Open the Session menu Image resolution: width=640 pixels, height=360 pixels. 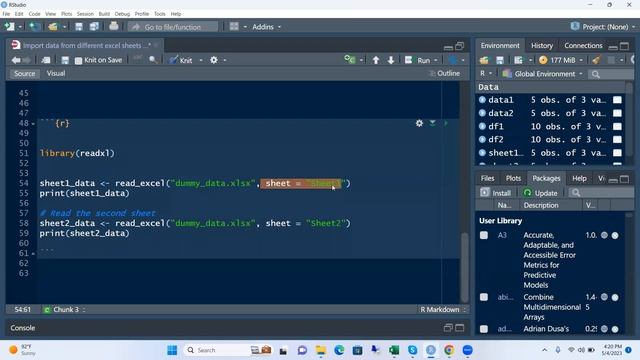point(85,14)
